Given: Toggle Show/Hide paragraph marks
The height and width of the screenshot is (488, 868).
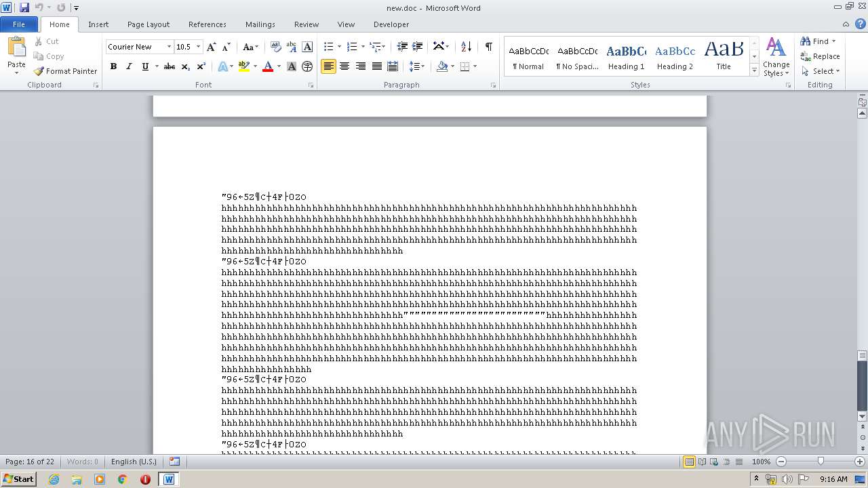Looking at the screenshot, I should pos(488,47).
